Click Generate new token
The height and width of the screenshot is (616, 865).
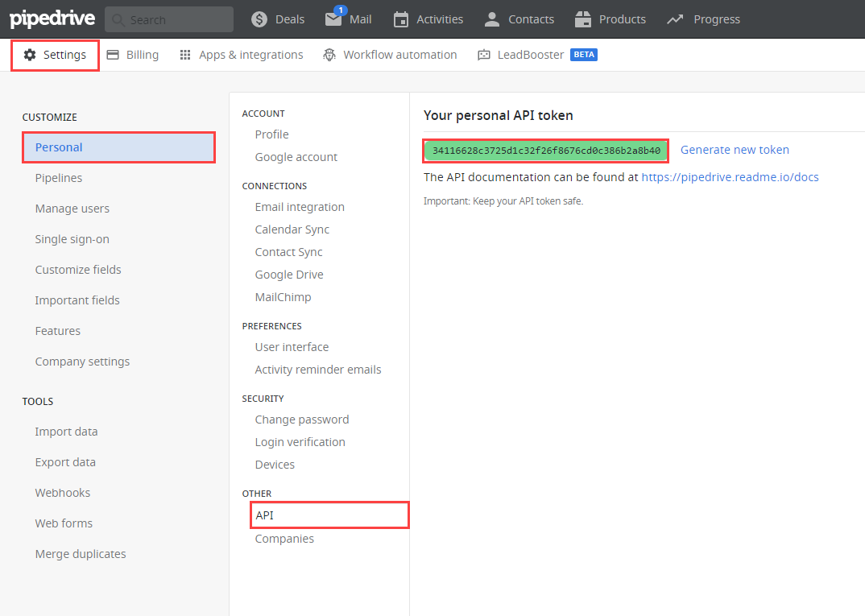pos(735,150)
